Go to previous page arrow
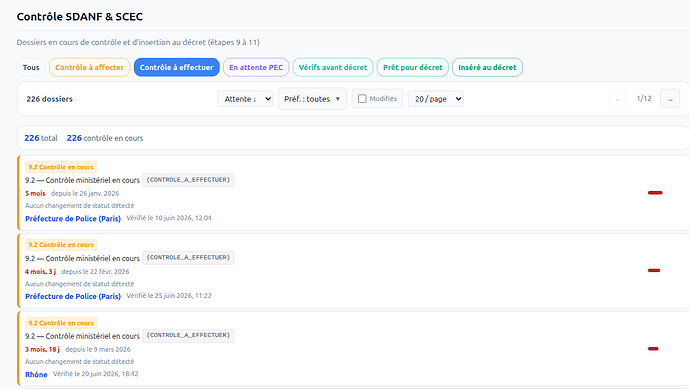 (x=618, y=99)
